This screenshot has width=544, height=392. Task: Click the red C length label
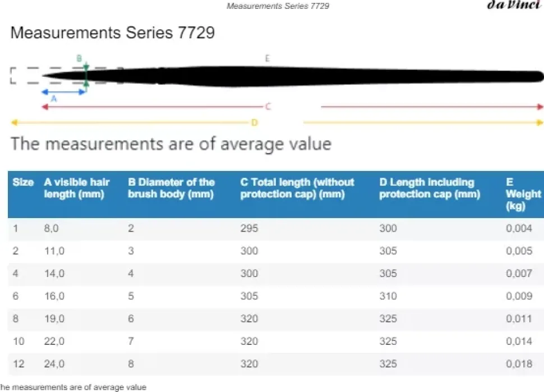pyautogui.click(x=268, y=107)
